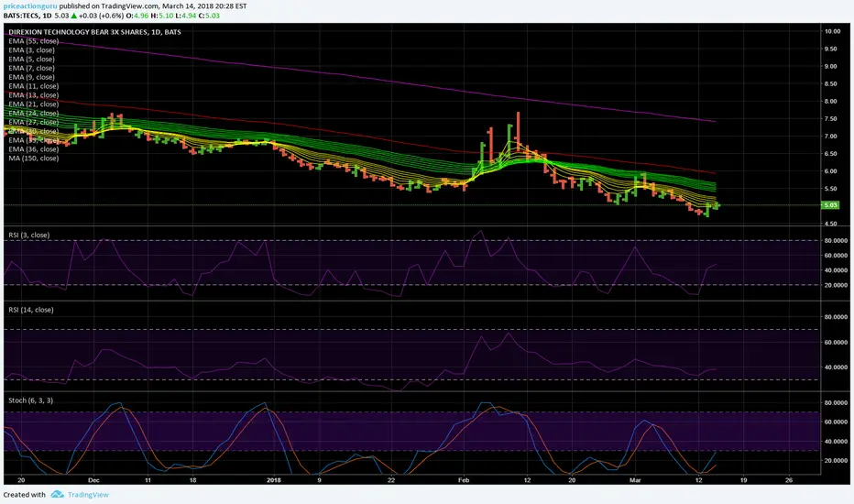
Task: Select the EMA (3, close) legend entry
Action: pyautogui.click(x=31, y=50)
